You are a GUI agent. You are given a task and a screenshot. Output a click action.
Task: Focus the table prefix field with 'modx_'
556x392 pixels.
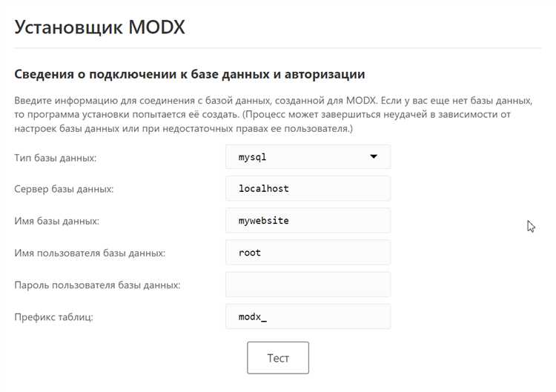point(308,316)
